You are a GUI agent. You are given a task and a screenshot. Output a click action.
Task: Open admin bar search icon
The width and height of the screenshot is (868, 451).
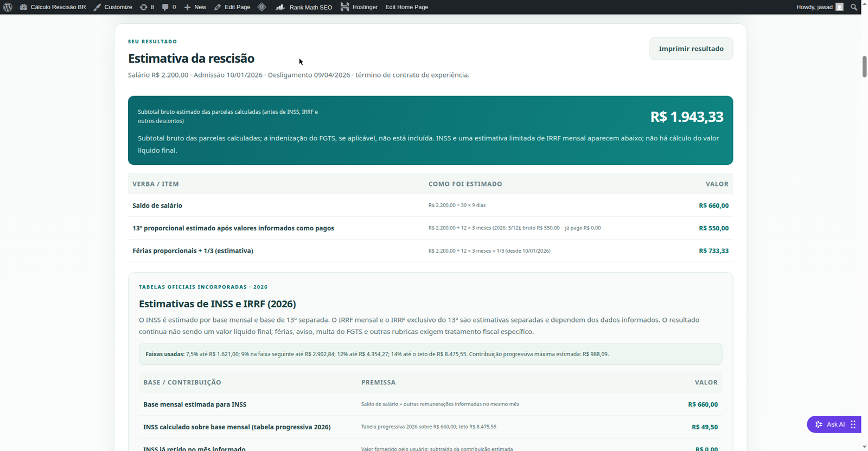pyautogui.click(x=854, y=7)
